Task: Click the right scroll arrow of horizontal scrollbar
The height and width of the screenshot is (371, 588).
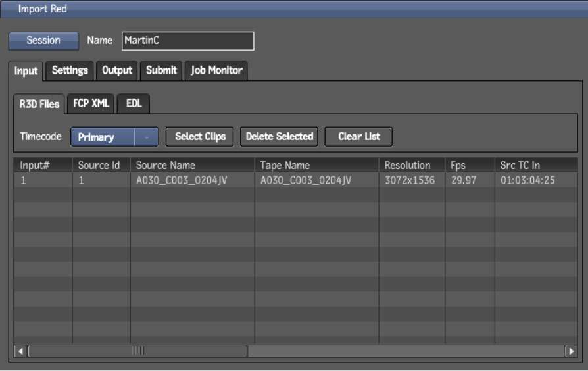Action: point(572,351)
